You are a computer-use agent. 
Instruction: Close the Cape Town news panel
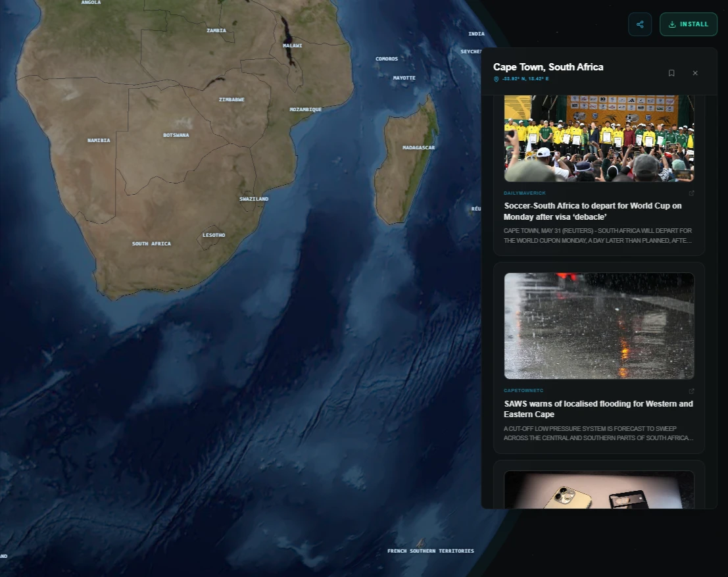pos(695,73)
